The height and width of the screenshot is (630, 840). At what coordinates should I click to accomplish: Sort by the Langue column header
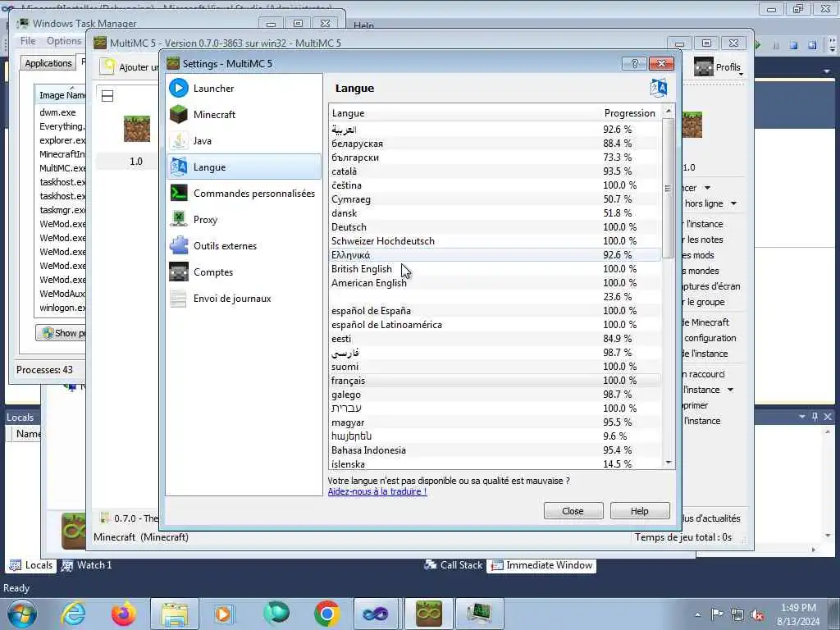point(464,113)
